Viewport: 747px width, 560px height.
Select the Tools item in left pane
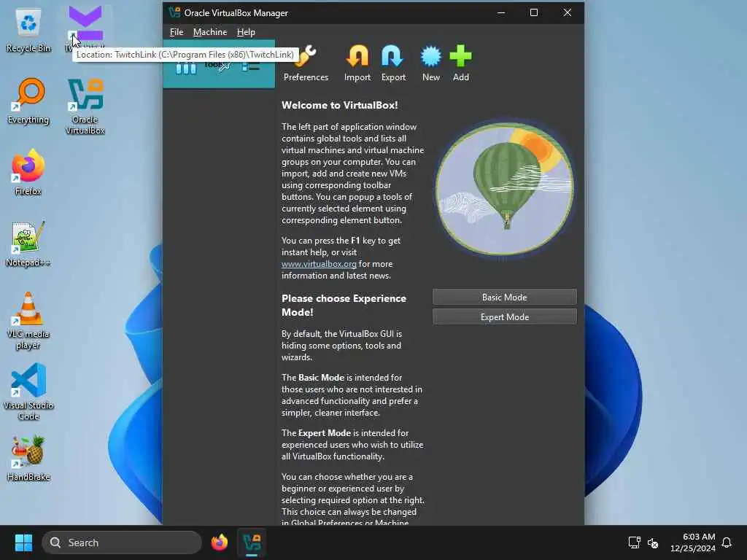coord(219,64)
